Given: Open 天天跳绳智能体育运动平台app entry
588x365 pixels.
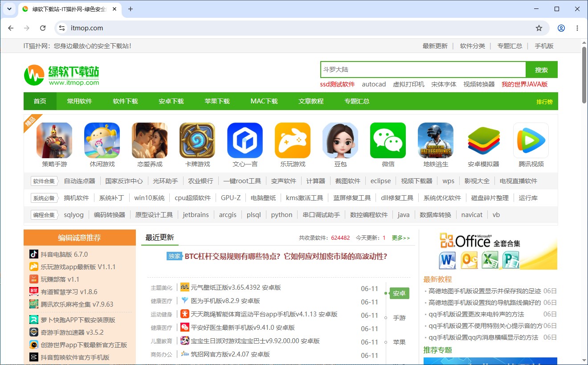Looking at the screenshot, I should pyautogui.click(x=264, y=314).
